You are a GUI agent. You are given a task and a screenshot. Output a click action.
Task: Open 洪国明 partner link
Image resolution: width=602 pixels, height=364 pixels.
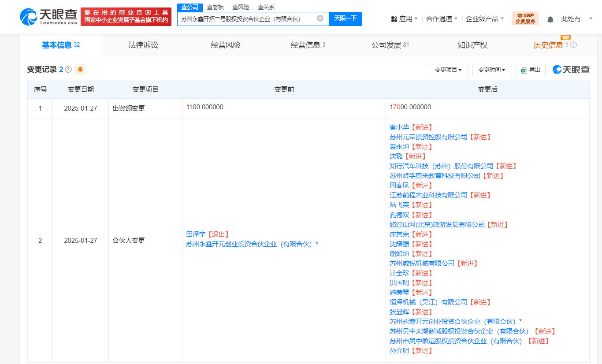point(399,283)
